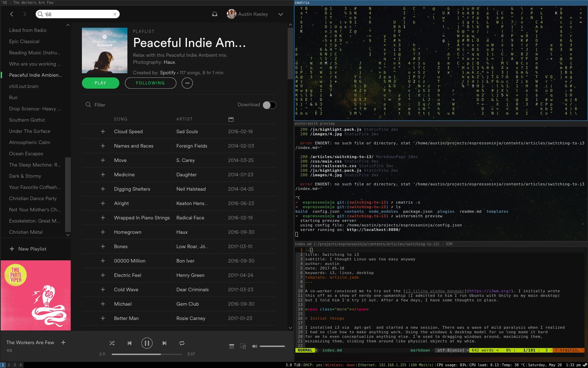Open the connect to device icon
The width and height of the screenshot is (588, 368).
[243, 346]
